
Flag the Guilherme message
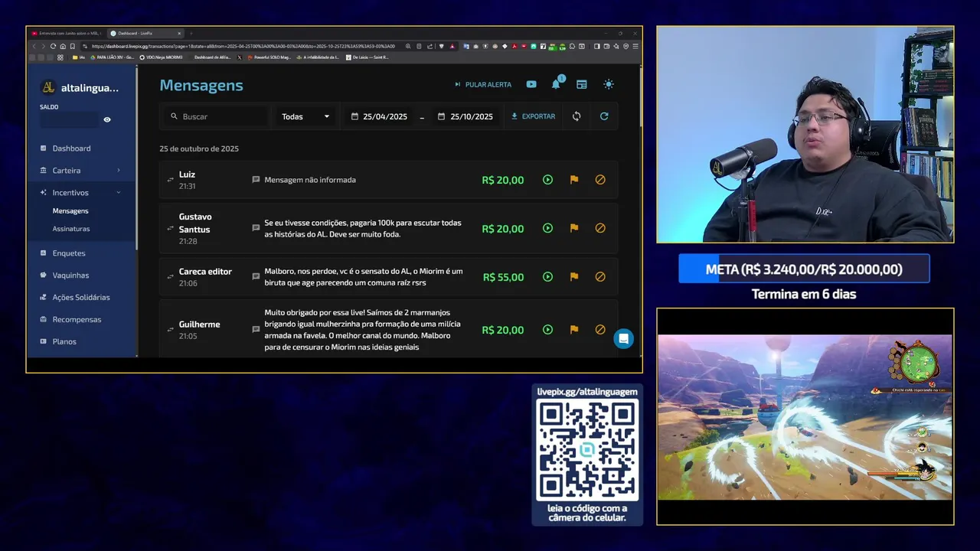[574, 330]
